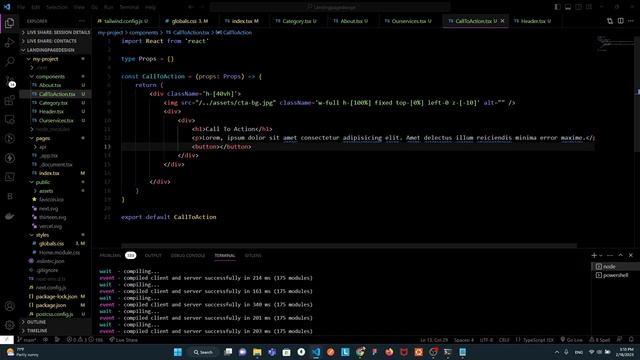Open editor more actions ellipsis
The height and width of the screenshot is (360, 640).
coord(631,21)
